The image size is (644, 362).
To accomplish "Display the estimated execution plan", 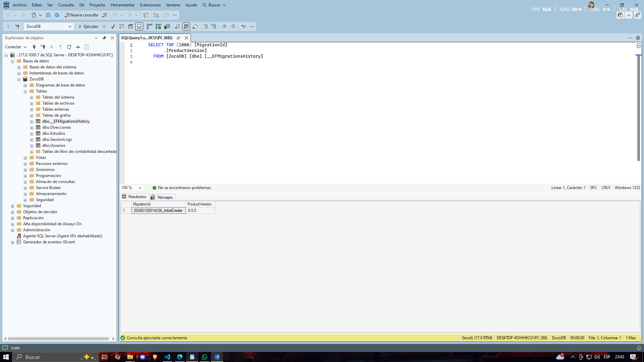I will click(x=122, y=26).
